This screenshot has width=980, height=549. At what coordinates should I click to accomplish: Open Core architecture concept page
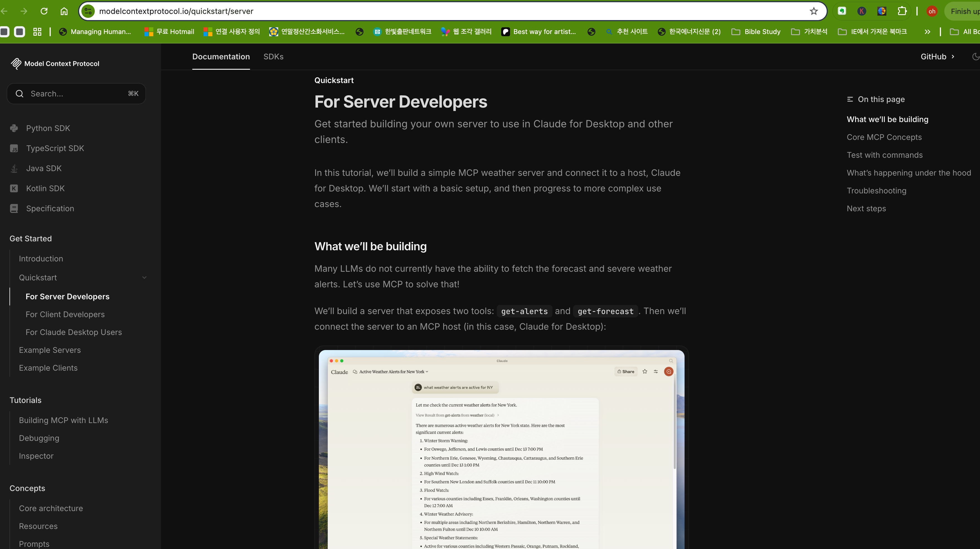pos(51,508)
